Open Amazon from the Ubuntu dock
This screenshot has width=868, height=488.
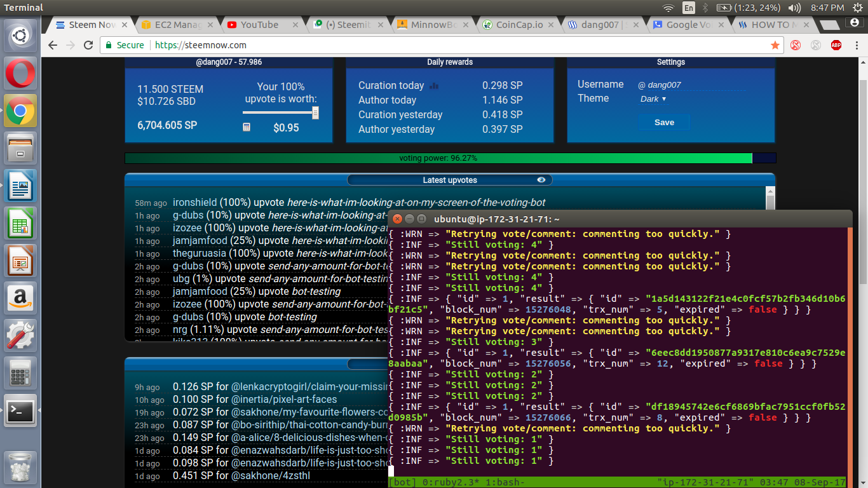click(x=20, y=299)
